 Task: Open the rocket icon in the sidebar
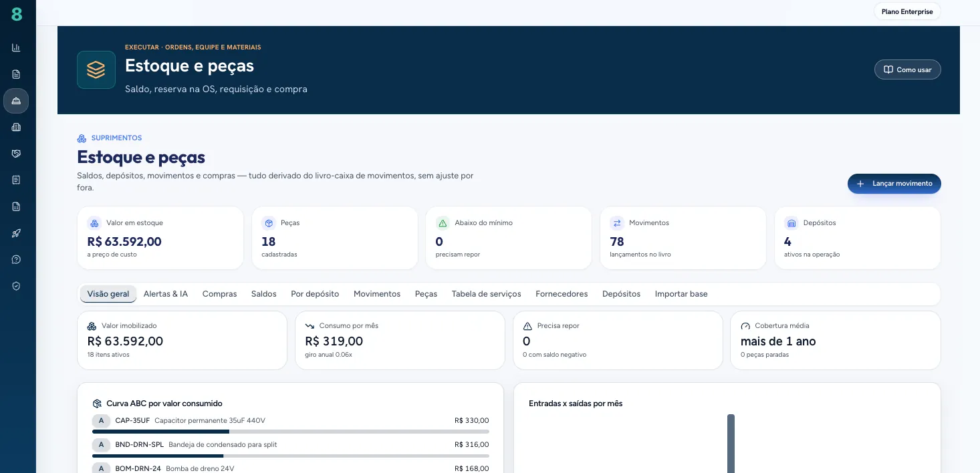click(x=16, y=233)
